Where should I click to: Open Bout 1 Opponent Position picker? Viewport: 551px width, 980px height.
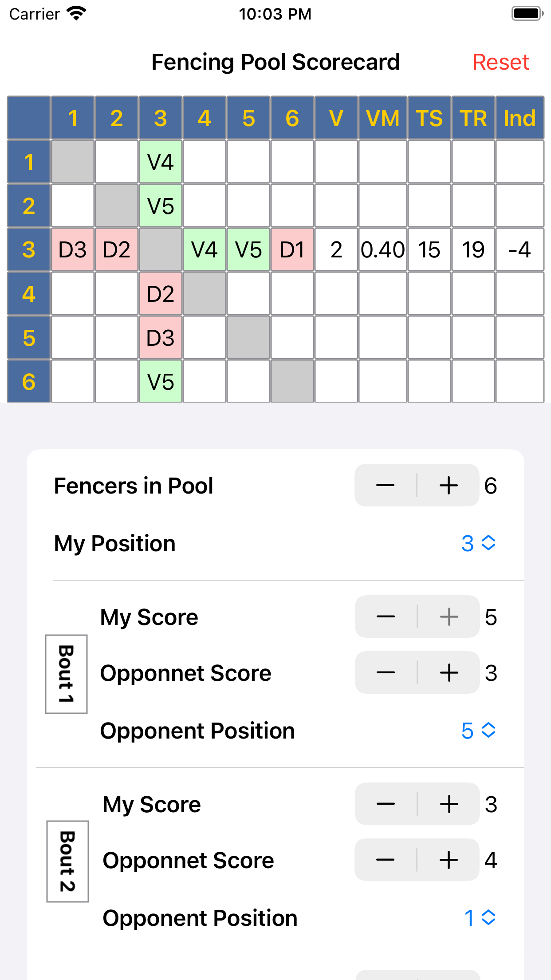point(478,731)
